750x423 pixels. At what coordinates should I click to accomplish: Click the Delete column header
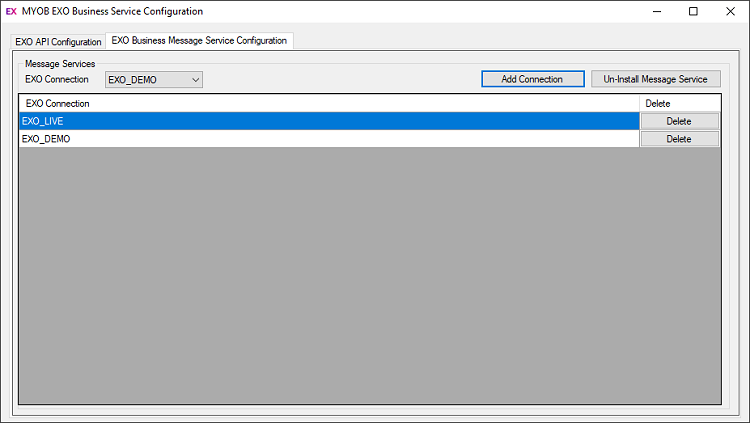tap(680, 103)
